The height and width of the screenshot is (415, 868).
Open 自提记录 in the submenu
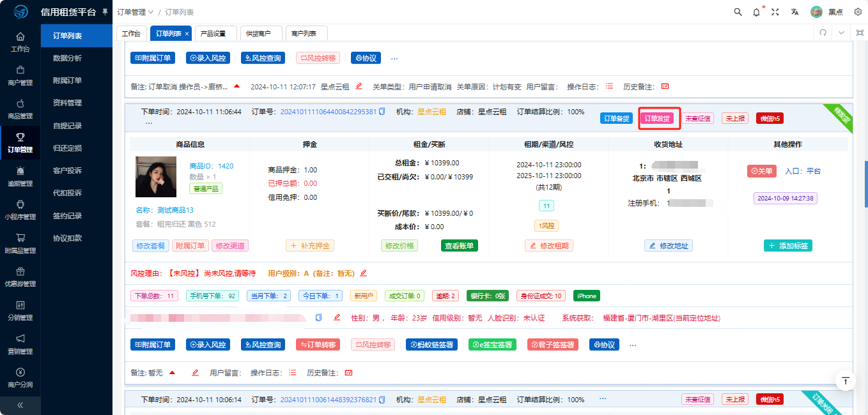[68, 126]
